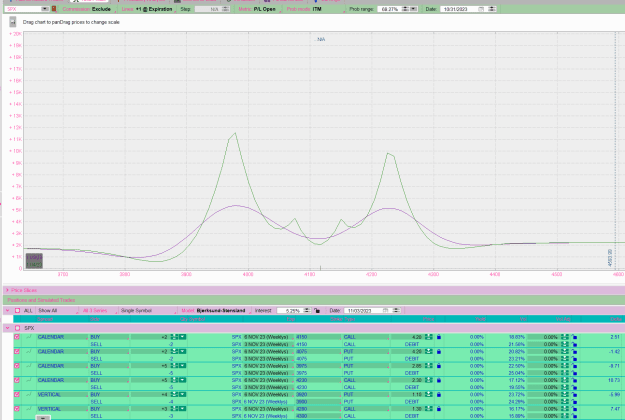Adjust the top Date stepper arrows
Image resolution: width=625 pixels, height=420 pixels.
[x=492, y=9]
